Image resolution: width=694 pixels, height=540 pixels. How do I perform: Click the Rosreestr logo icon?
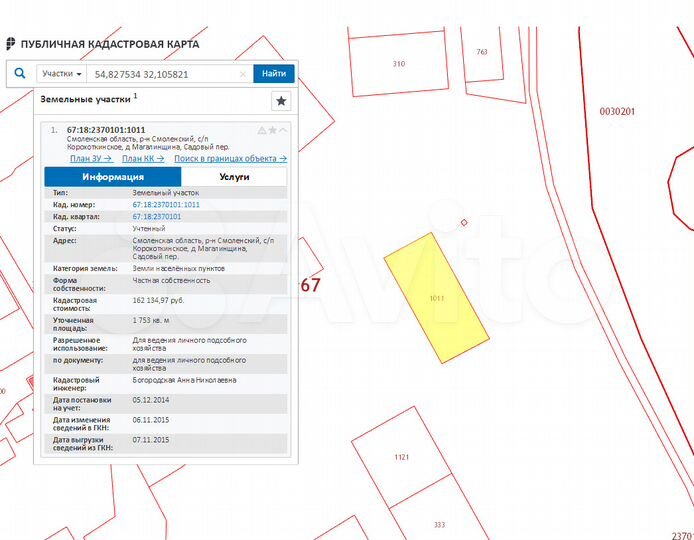point(11,44)
